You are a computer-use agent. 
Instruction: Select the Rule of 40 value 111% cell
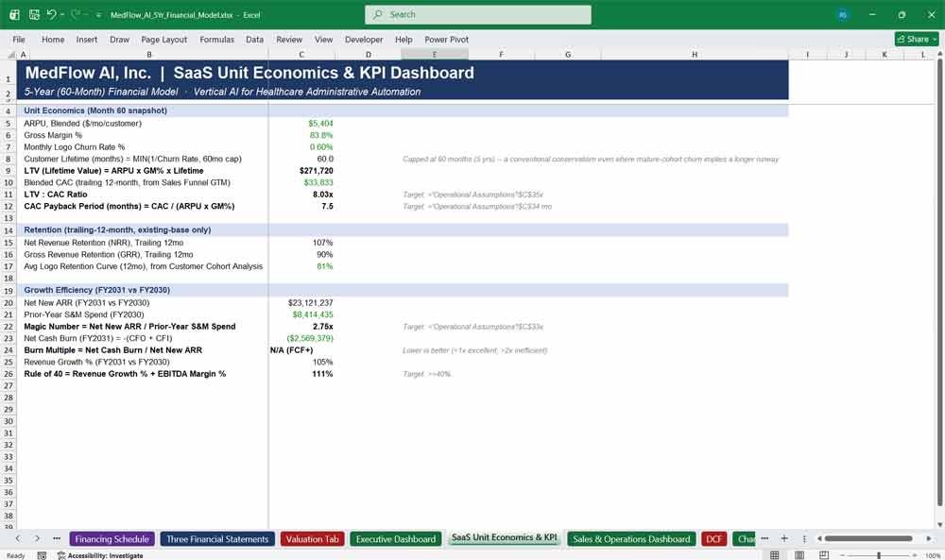click(301, 374)
